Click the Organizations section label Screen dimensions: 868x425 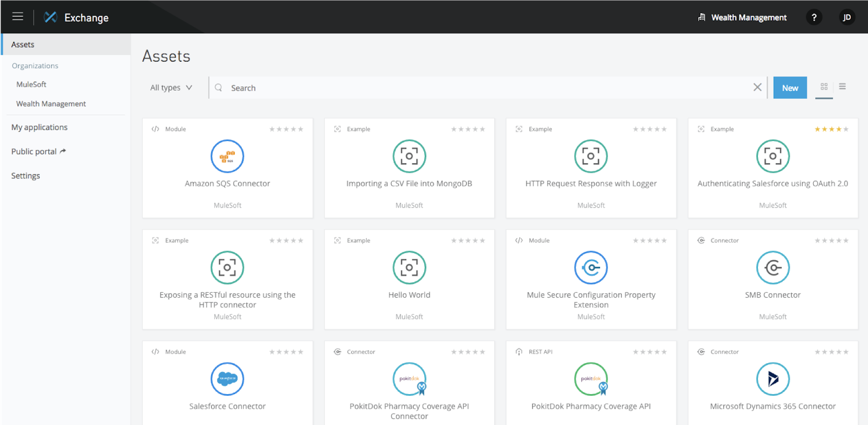(35, 66)
